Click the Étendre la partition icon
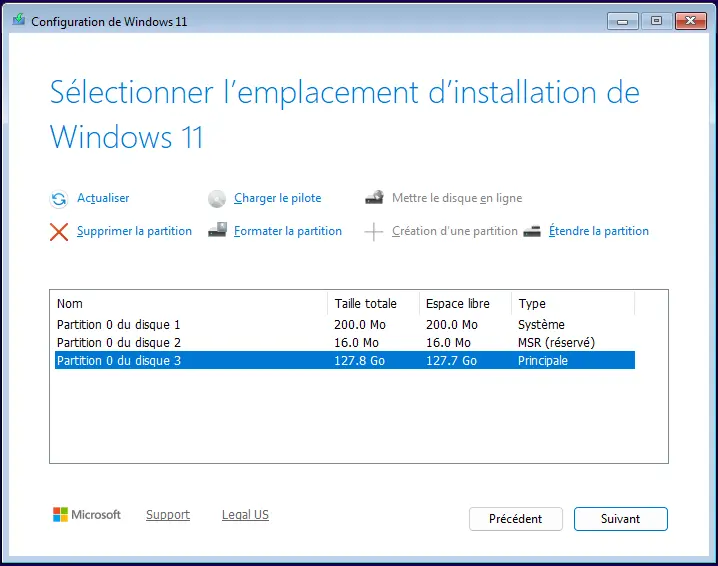This screenshot has height=566, width=718. pyautogui.click(x=532, y=231)
